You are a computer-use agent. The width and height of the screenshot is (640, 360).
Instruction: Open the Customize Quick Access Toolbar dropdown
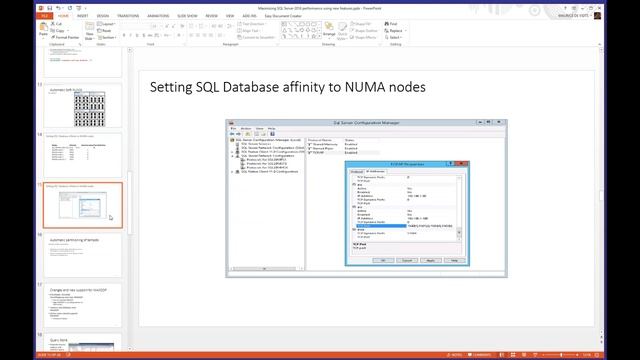[x=86, y=8]
